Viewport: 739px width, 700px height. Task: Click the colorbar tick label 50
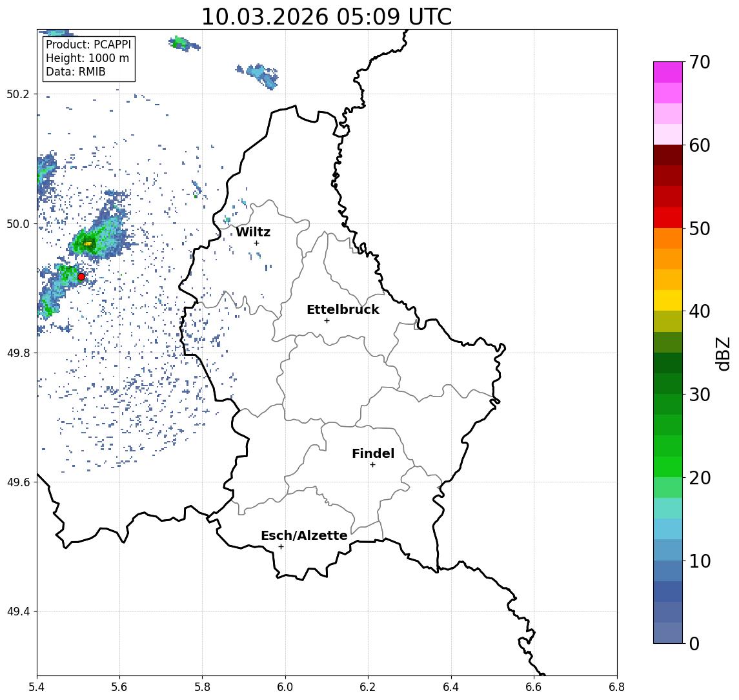tap(700, 229)
